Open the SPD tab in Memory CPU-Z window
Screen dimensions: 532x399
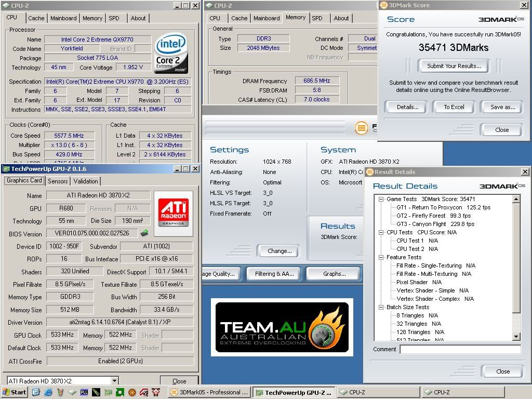317,18
